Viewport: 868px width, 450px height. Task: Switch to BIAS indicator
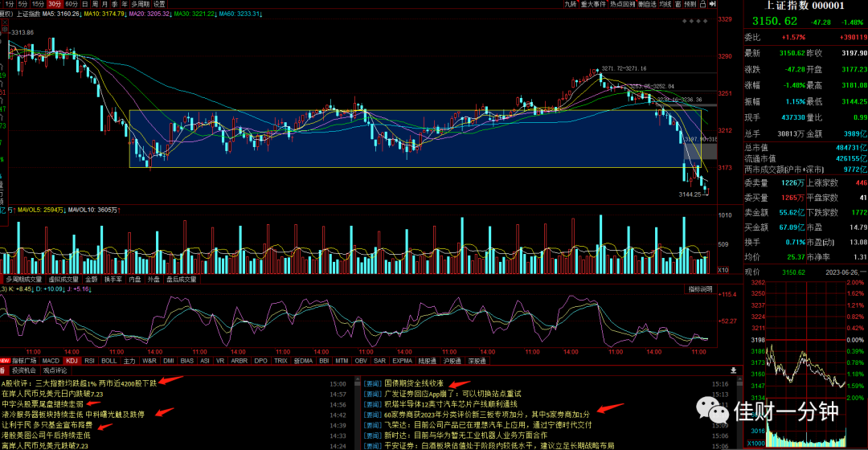(187, 361)
